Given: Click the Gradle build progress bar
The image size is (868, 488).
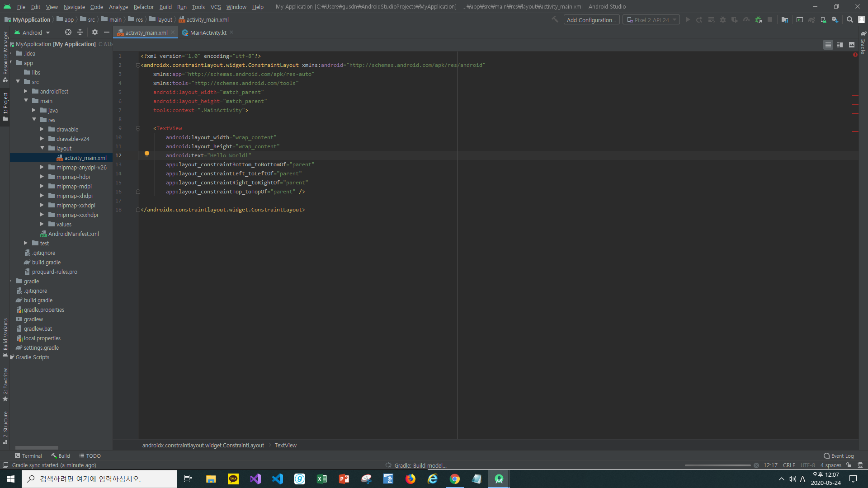Looking at the screenshot, I should coord(717,465).
